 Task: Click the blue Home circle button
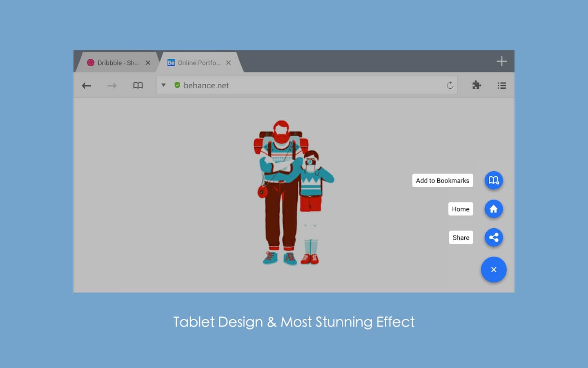click(x=494, y=209)
